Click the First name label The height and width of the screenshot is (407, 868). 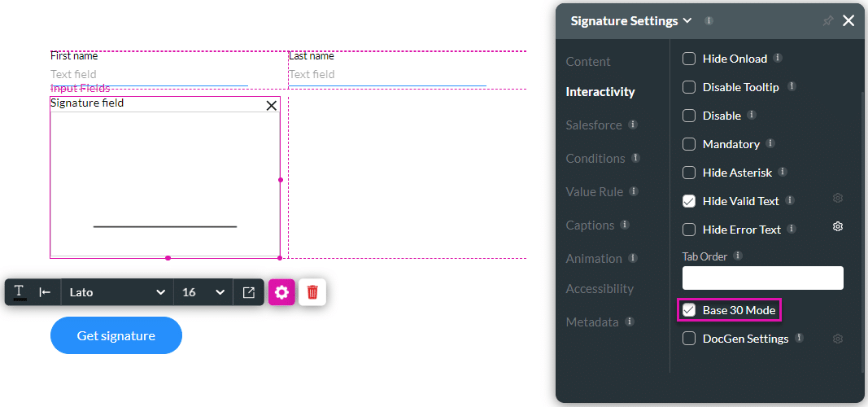click(x=74, y=56)
